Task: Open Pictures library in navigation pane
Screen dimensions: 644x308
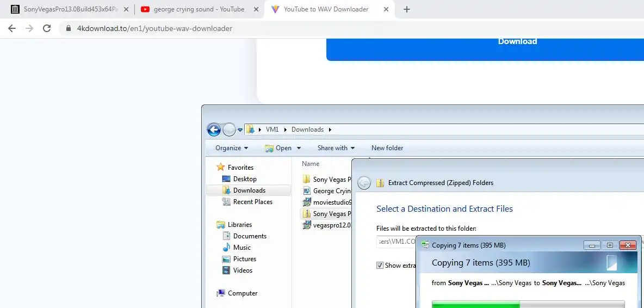Action: click(244, 259)
